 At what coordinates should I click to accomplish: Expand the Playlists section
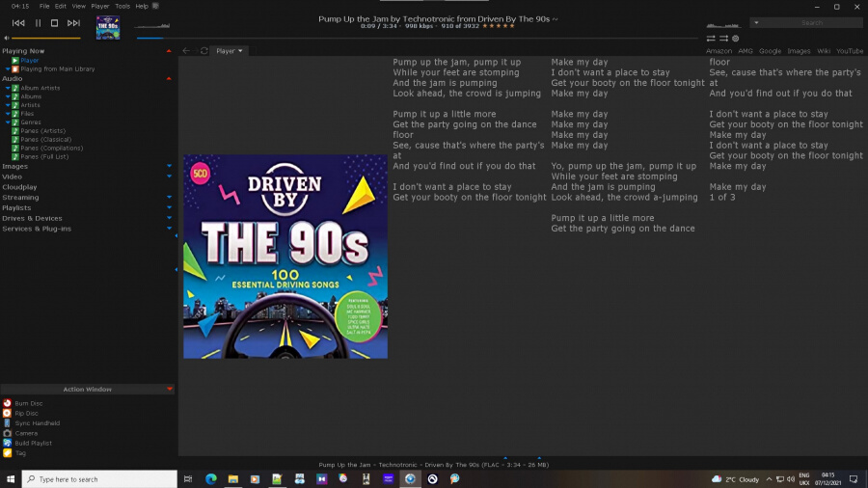point(169,207)
